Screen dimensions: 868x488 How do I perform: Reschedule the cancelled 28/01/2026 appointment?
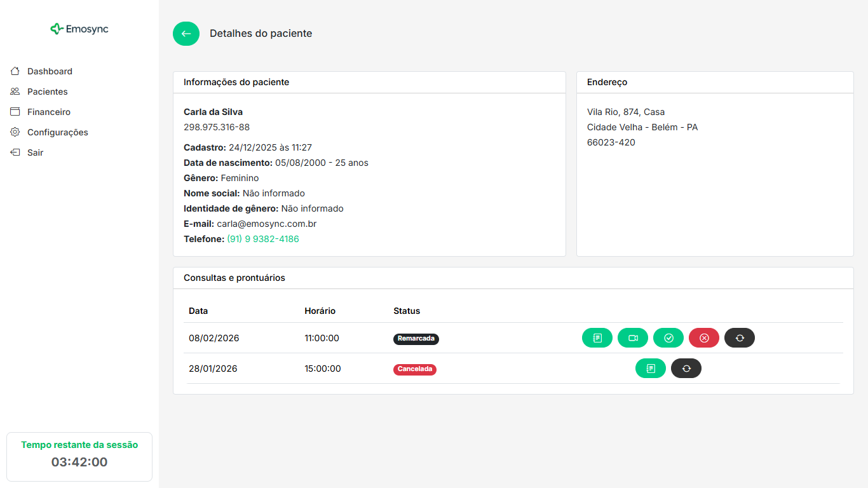click(686, 369)
